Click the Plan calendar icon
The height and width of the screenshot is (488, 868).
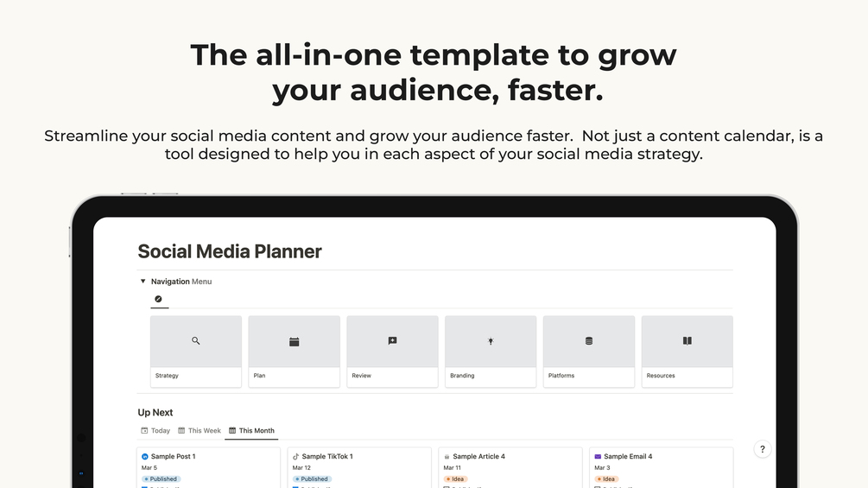pyautogui.click(x=294, y=342)
